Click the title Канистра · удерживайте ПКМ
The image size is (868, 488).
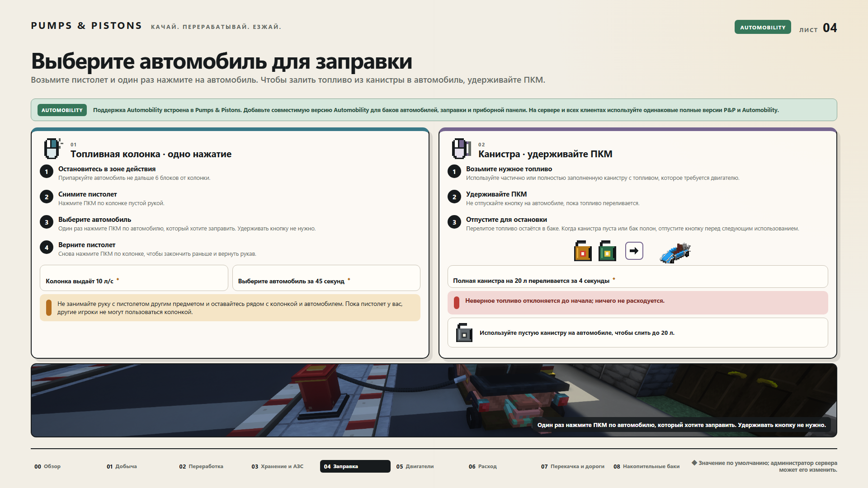[545, 154]
